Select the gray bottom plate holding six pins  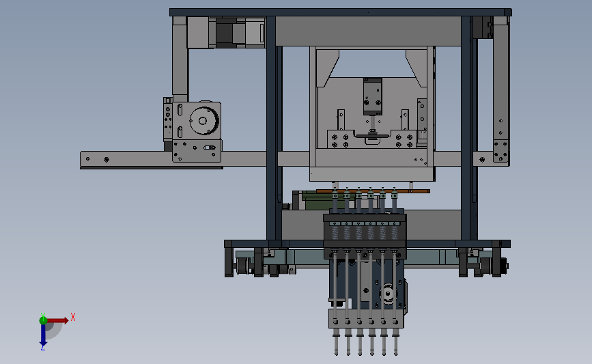366,318
